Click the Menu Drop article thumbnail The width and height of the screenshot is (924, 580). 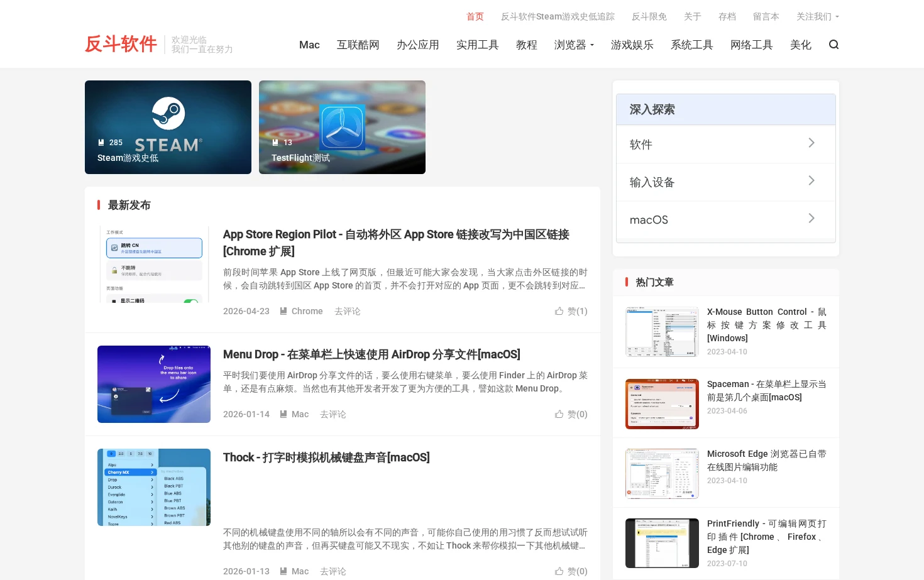(x=154, y=384)
